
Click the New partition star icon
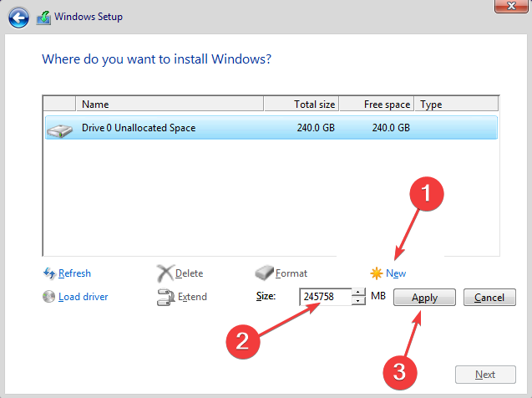point(377,273)
